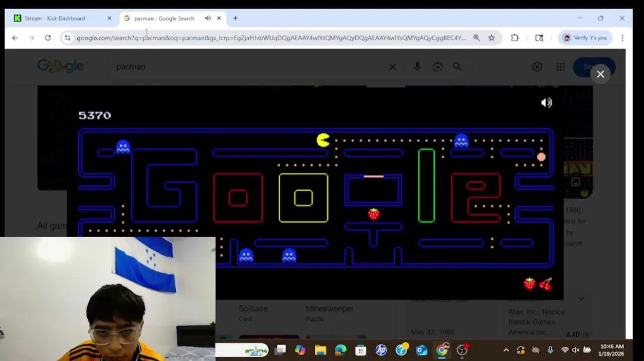Submit search with magnifier icon
644x361 pixels.
(x=457, y=67)
